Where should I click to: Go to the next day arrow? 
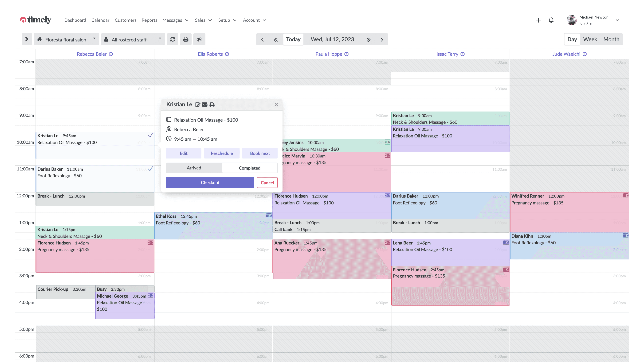pyautogui.click(x=382, y=39)
